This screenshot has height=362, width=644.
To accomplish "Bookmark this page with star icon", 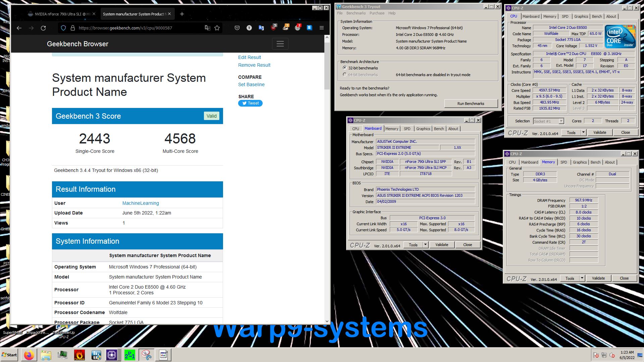I will (217, 28).
